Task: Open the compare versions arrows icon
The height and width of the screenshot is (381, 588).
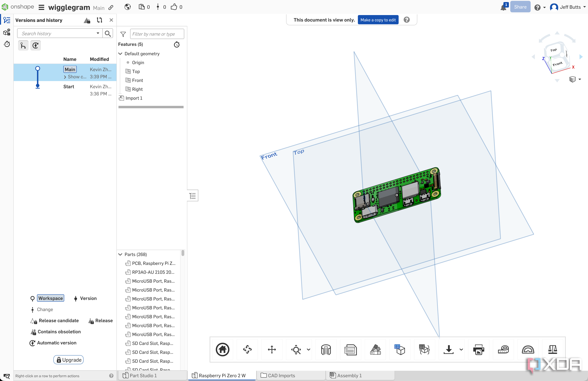Action: (99, 20)
